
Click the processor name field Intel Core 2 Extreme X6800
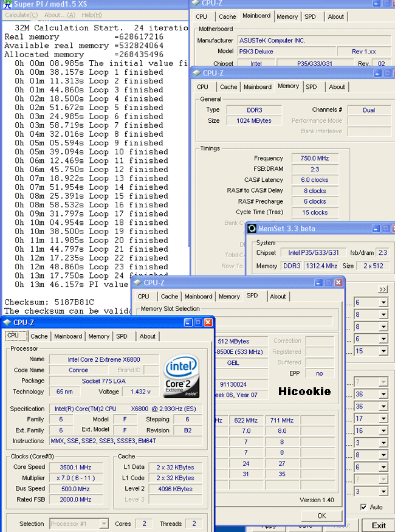pos(104,360)
